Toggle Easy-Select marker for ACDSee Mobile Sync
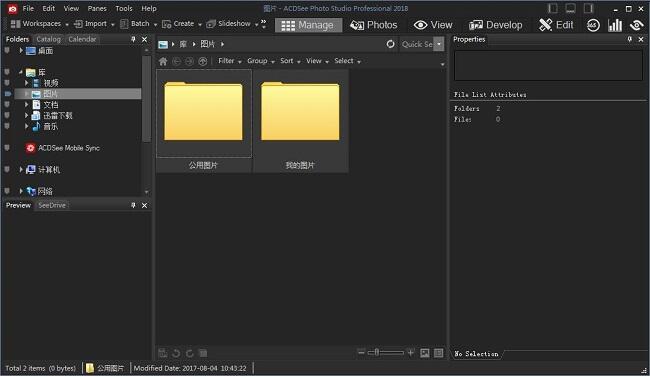The height and width of the screenshot is (380, 650). click(x=7, y=148)
